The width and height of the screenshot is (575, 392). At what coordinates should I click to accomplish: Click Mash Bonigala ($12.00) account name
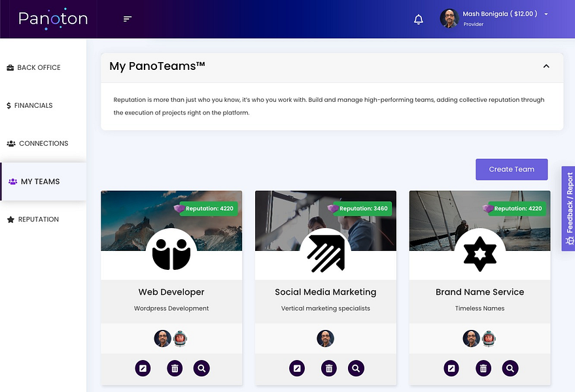pos(500,14)
